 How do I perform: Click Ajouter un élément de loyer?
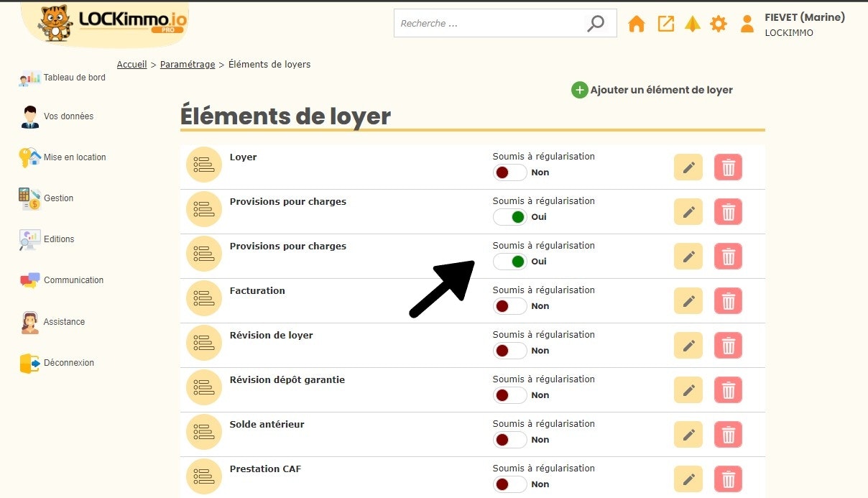(x=652, y=90)
